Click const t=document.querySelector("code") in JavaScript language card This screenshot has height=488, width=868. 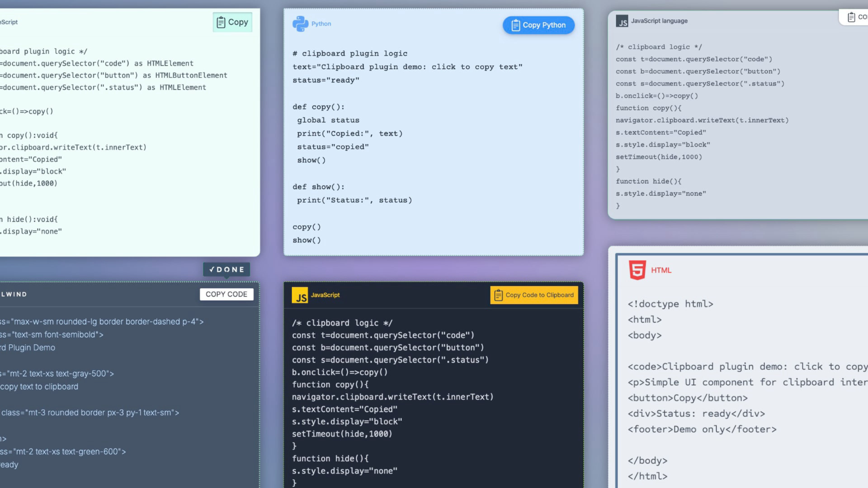tap(694, 59)
